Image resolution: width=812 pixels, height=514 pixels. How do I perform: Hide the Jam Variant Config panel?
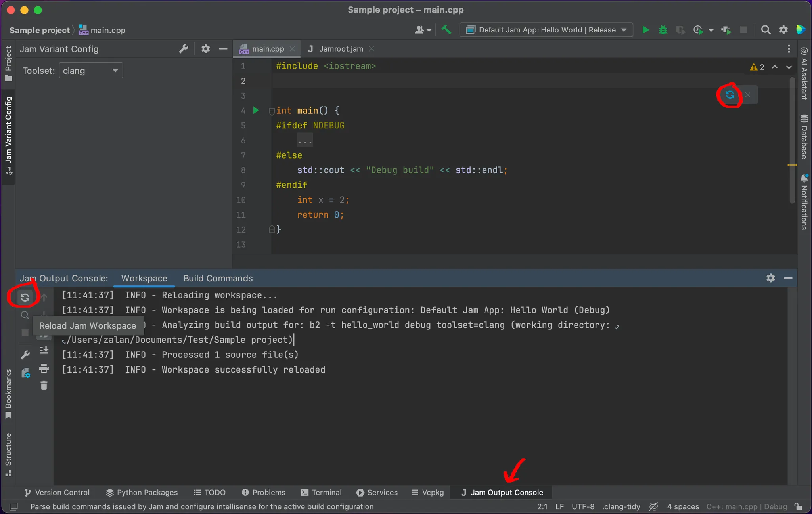point(223,49)
